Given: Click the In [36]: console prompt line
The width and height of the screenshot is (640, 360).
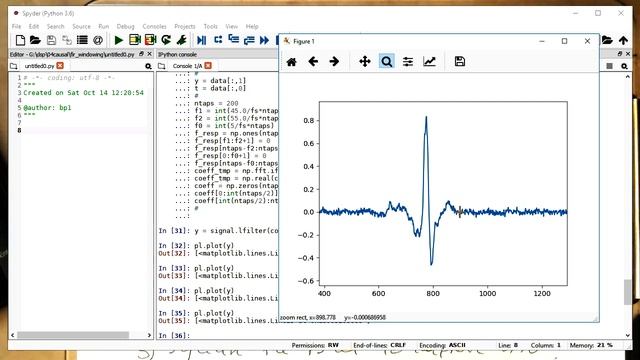Looking at the screenshot, I should coord(174,335).
